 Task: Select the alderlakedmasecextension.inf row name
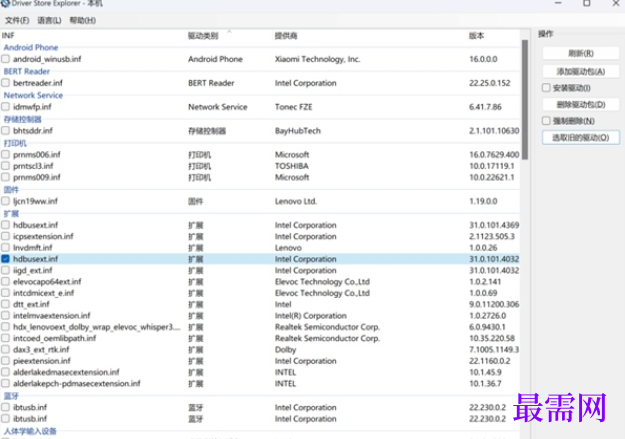[66, 372]
